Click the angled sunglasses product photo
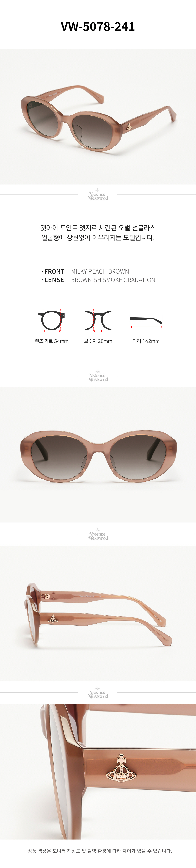This screenshot has width=196, height=868. [x=98, y=116]
